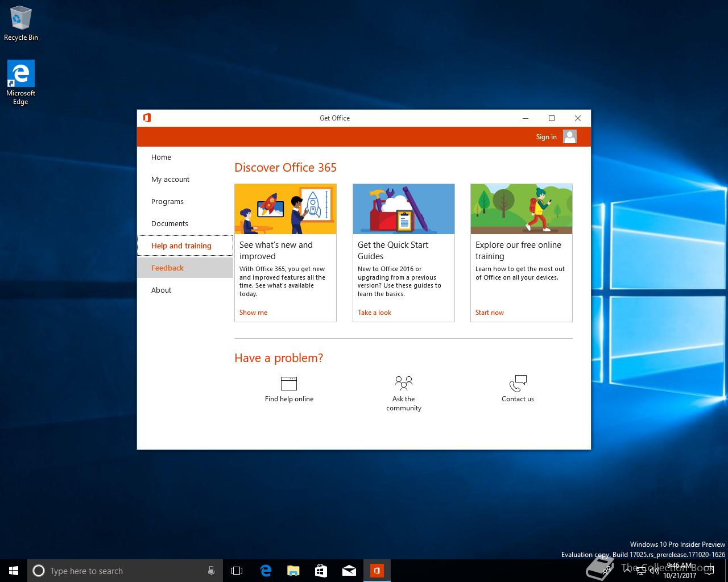This screenshot has height=582, width=728.
Task: Click the Ask the community label
Action: pyautogui.click(x=404, y=404)
